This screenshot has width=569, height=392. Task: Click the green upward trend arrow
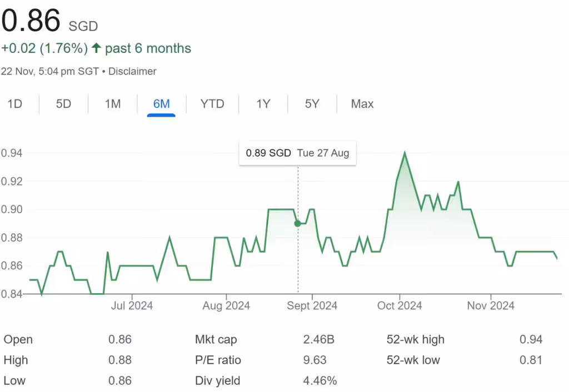click(96, 48)
